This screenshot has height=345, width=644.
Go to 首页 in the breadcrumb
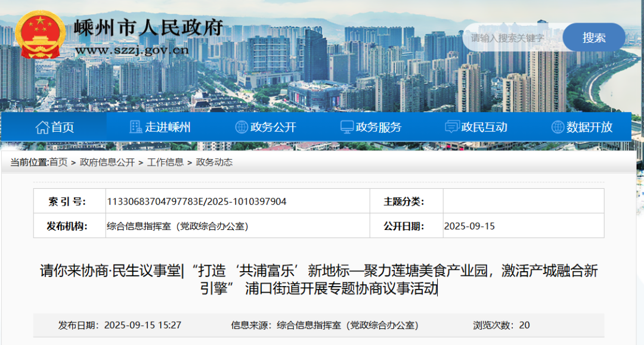[x=58, y=162]
